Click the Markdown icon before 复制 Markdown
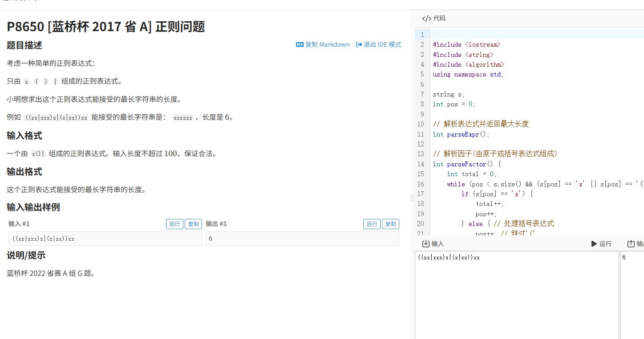Screen dimensions: 644x339 (x=300, y=44)
